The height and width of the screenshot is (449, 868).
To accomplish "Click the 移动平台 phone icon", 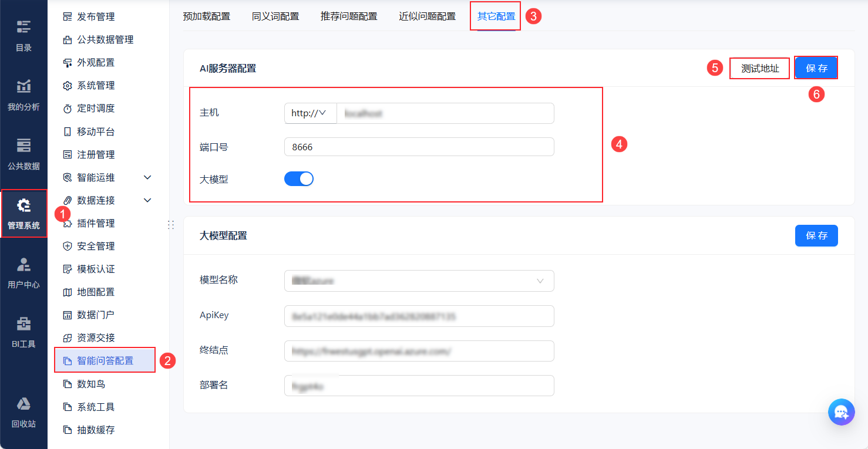I will click(67, 131).
